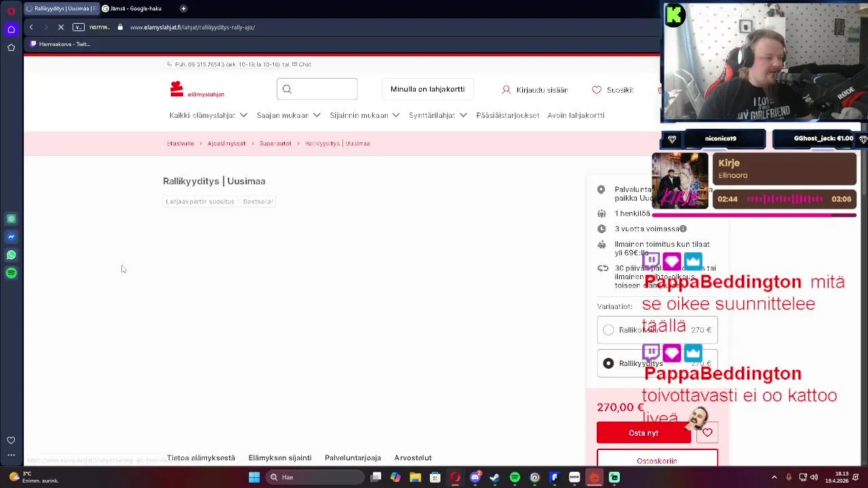The width and height of the screenshot is (868, 488).
Task: Open Avoin lahjakortti menu item
Action: pyautogui.click(x=576, y=115)
